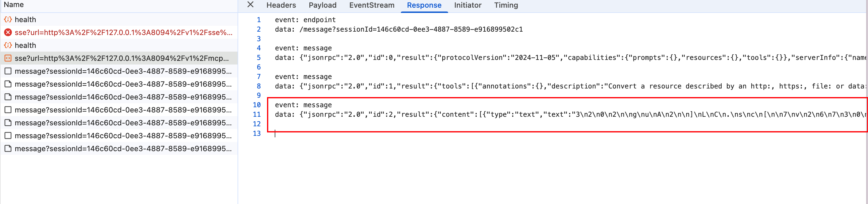Click the document icon of the last message?sessionId request
Image resolution: width=868 pixels, height=204 pixels.
click(x=8, y=148)
